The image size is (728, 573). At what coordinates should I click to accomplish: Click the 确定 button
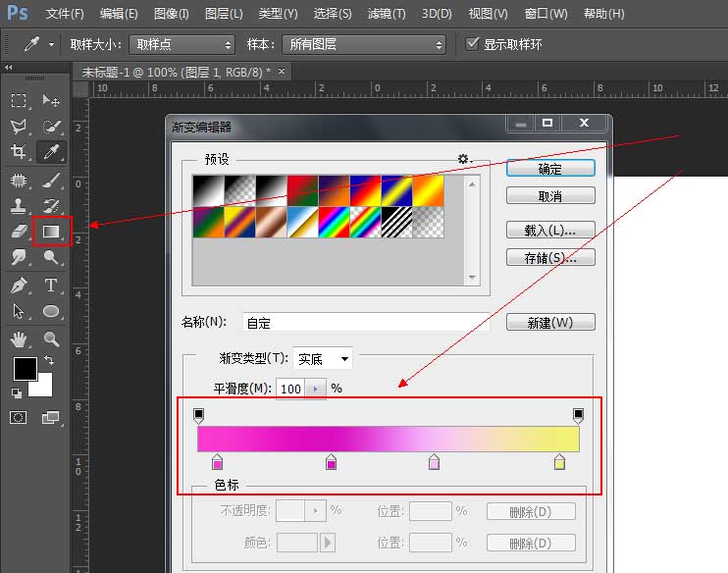coord(550,169)
